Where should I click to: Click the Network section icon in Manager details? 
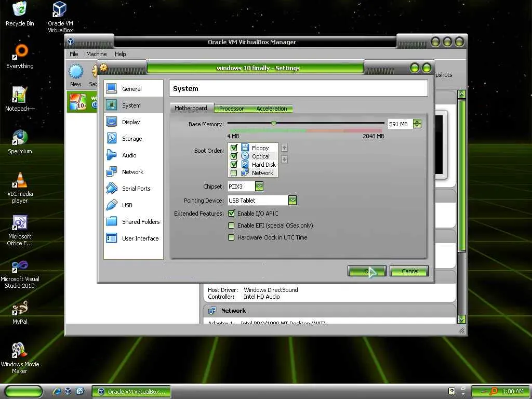[212, 310]
